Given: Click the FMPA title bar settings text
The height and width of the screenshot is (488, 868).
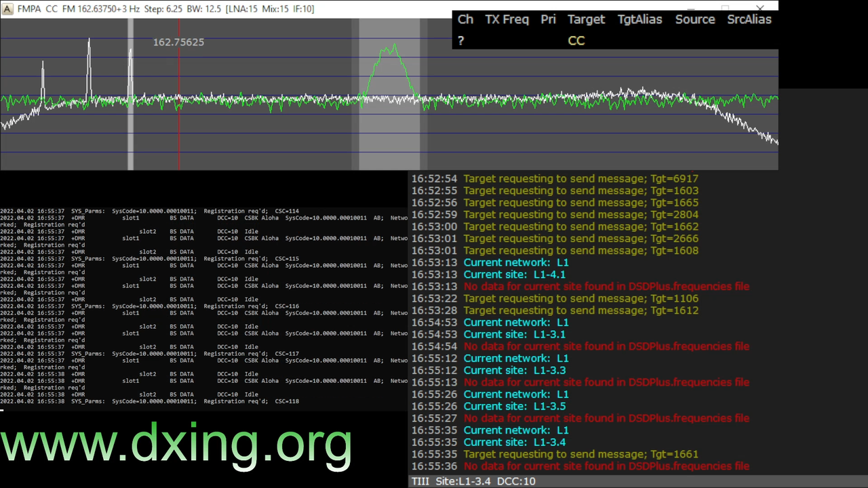Looking at the screenshot, I should pyautogui.click(x=165, y=9).
